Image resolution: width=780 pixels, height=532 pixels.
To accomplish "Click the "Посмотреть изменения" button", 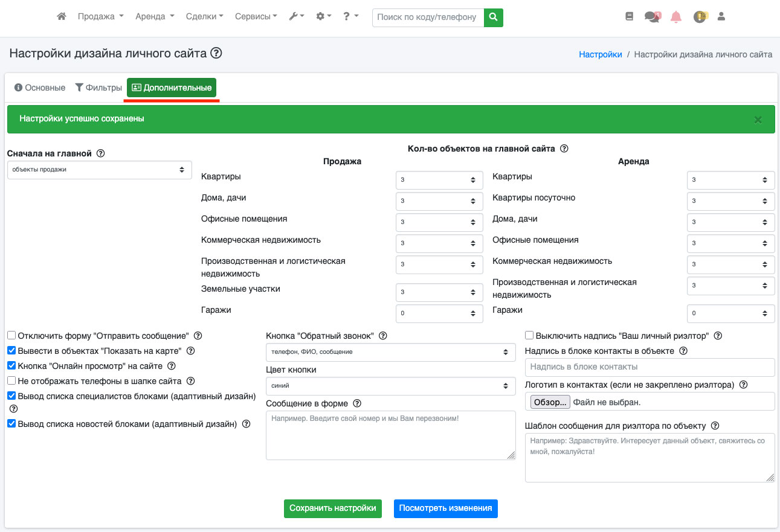I will point(446,508).
